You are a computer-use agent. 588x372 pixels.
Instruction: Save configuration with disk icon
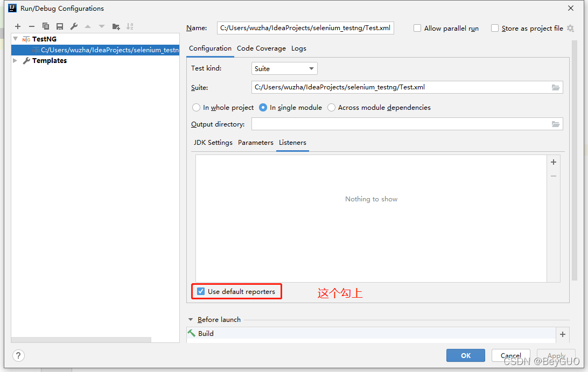60,26
